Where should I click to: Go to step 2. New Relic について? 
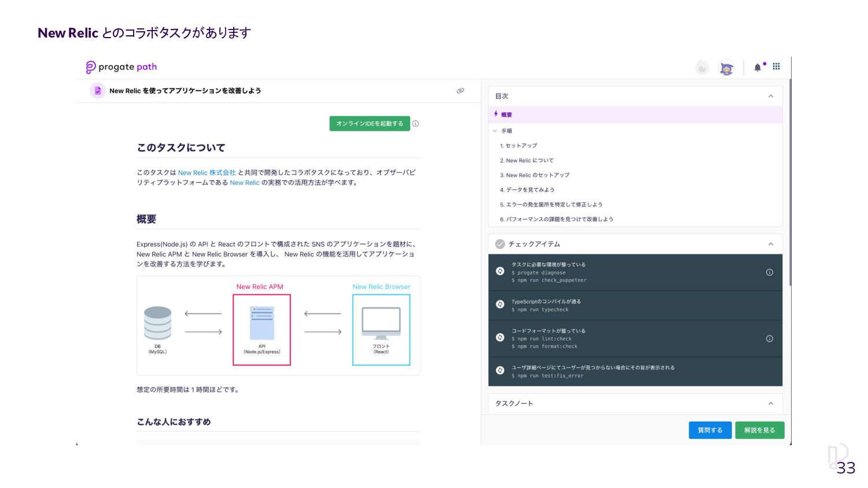(x=527, y=161)
